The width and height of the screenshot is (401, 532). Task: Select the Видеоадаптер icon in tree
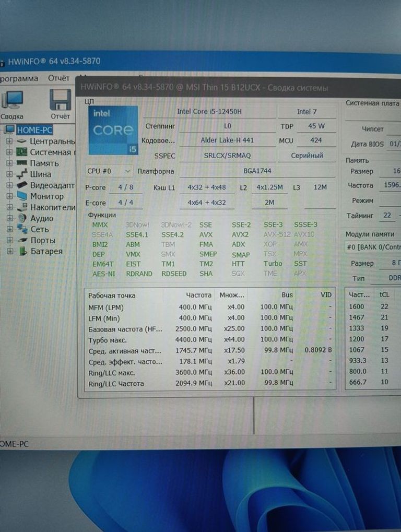21,185
